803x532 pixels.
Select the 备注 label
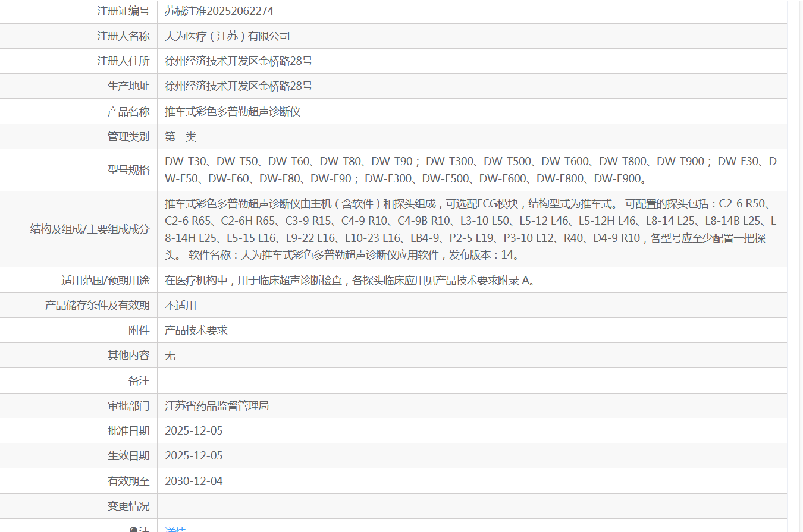pyautogui.click(x=139, y=381)
